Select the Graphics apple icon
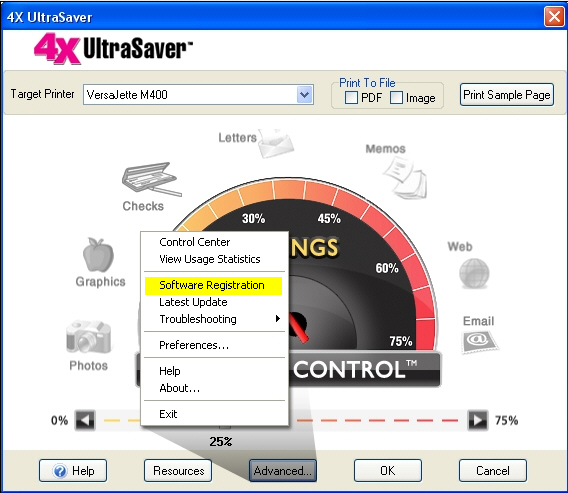 point(98,255)
